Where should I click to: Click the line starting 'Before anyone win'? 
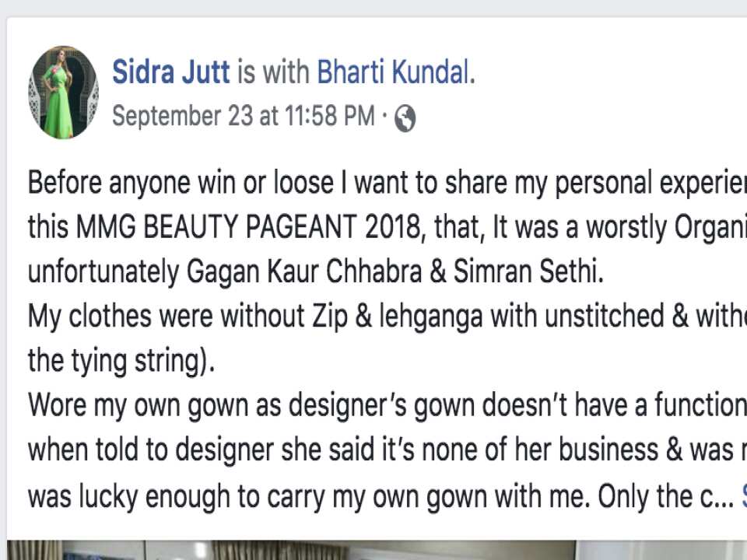[388, 183]
